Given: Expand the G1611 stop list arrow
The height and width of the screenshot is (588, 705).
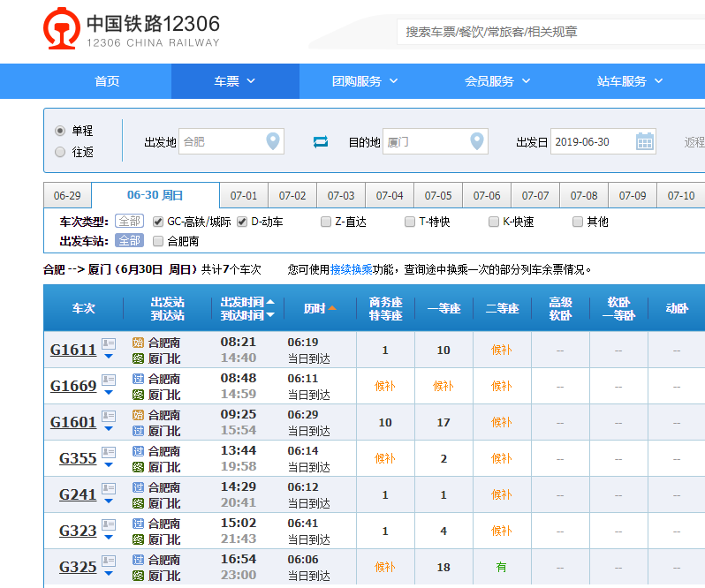Looking at the screenshot, I should [x=109, y=356].
